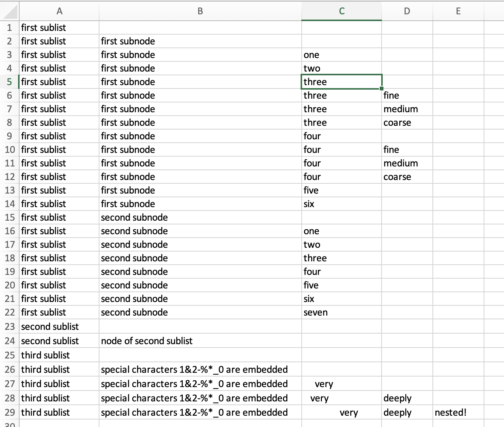Select row 5 header
This screenshot has height=427, width=504.
point(9,82)
